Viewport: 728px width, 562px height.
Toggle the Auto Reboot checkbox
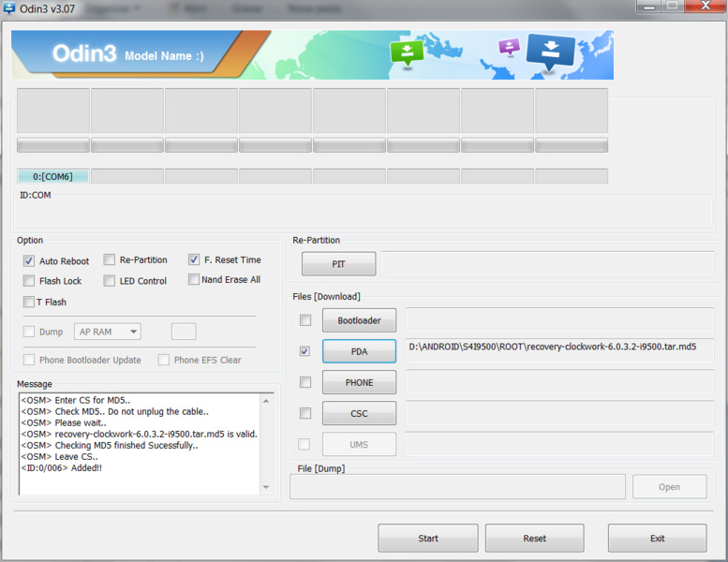click(x=29, y=260)
